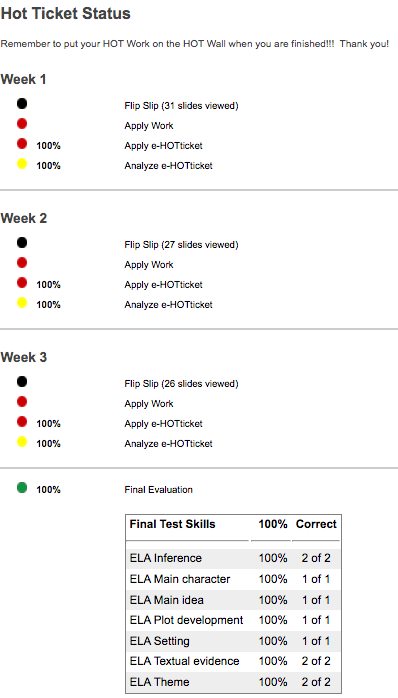
Task: Click the green dot beside Final Evaluation
Action: point(22,487)
